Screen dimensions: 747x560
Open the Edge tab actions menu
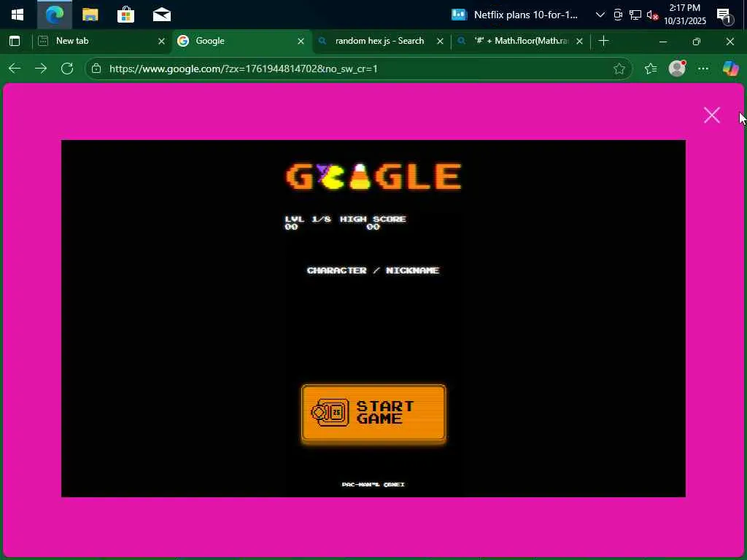15,41
